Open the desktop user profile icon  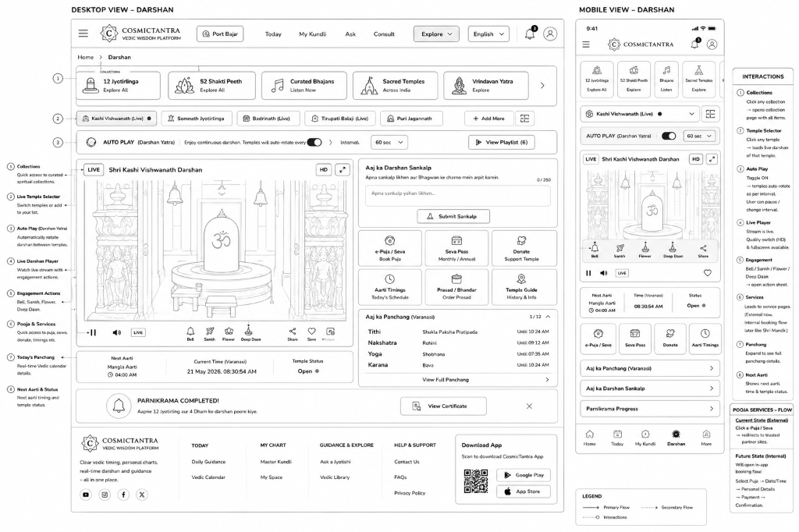click(x=550, y=34)
